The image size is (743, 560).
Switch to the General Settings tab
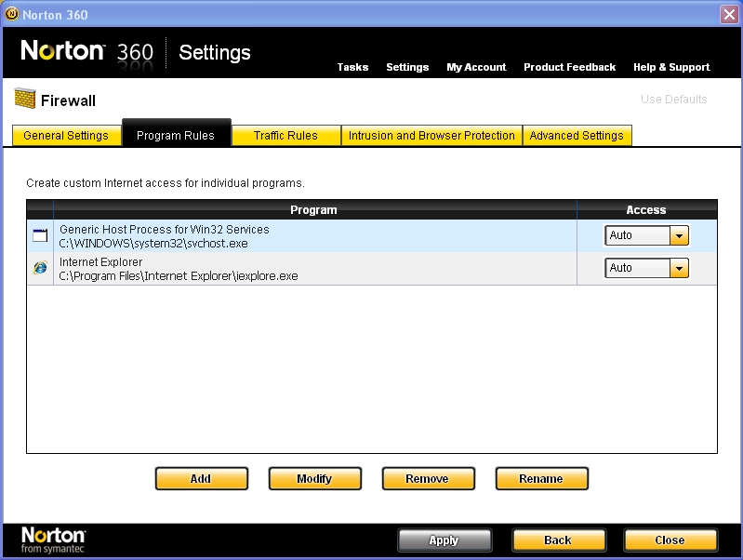coord(66,136)
